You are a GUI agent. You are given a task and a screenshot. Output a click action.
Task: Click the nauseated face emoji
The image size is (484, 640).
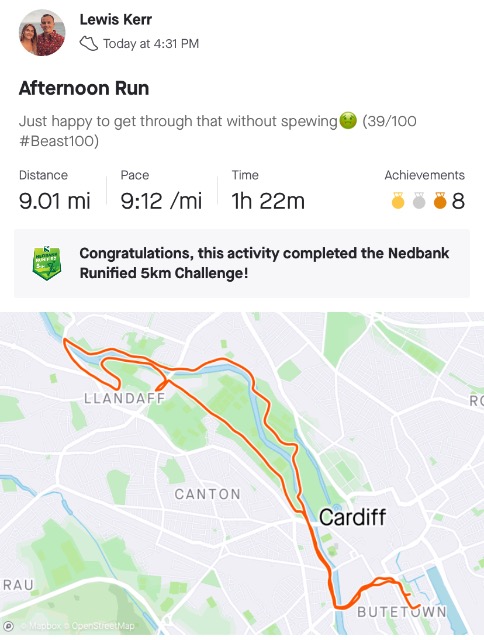tap(348, 121)
